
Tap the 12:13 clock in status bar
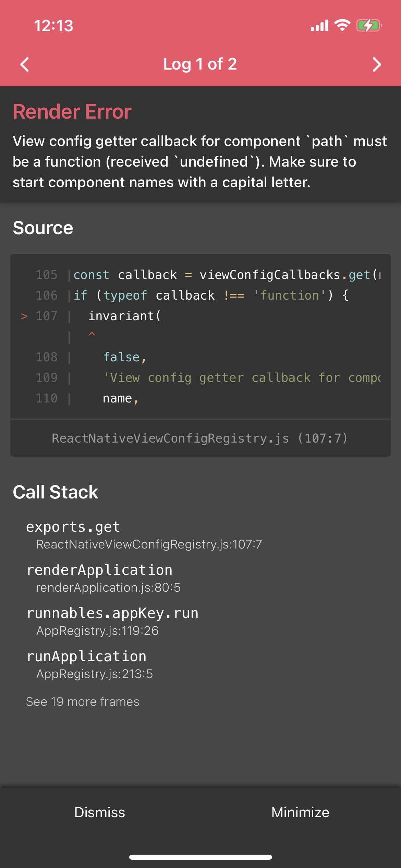(x=53, y=26)
